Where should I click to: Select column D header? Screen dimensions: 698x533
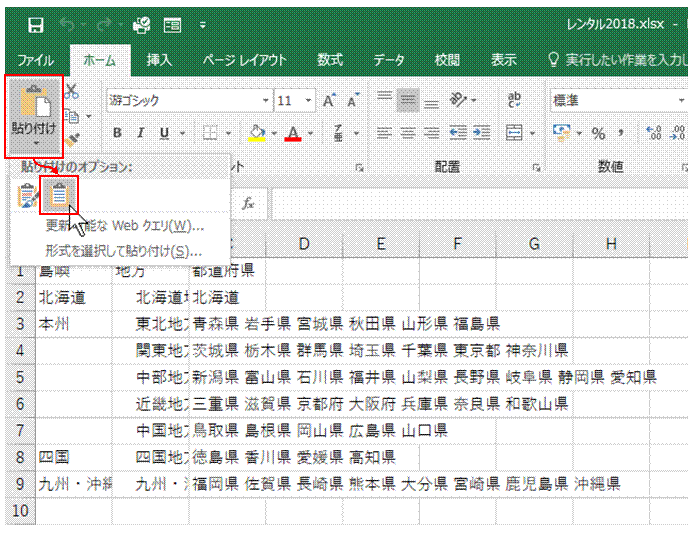(304, 244)
